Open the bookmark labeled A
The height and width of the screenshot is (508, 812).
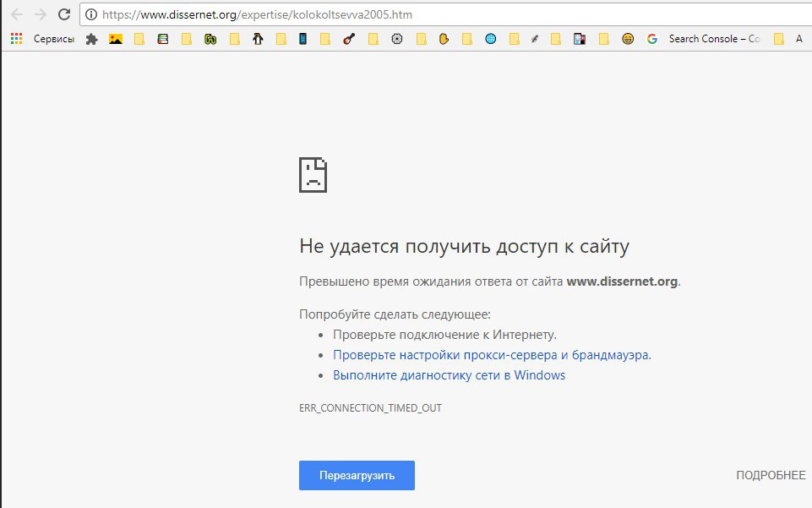(799, 39)
